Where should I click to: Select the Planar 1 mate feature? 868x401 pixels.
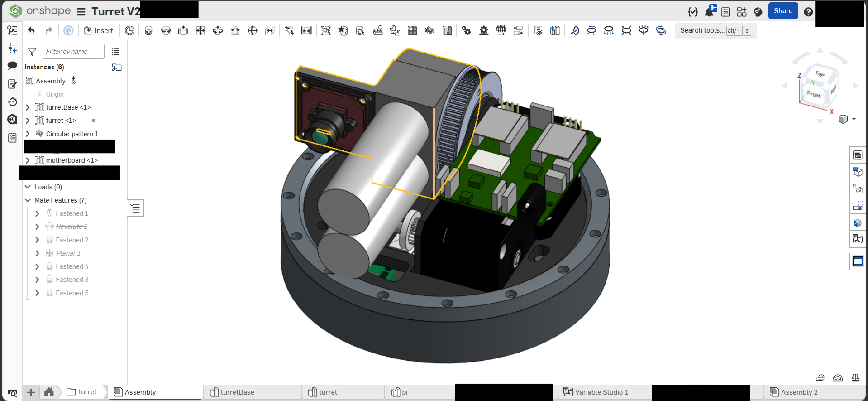(x=68, y=253)
